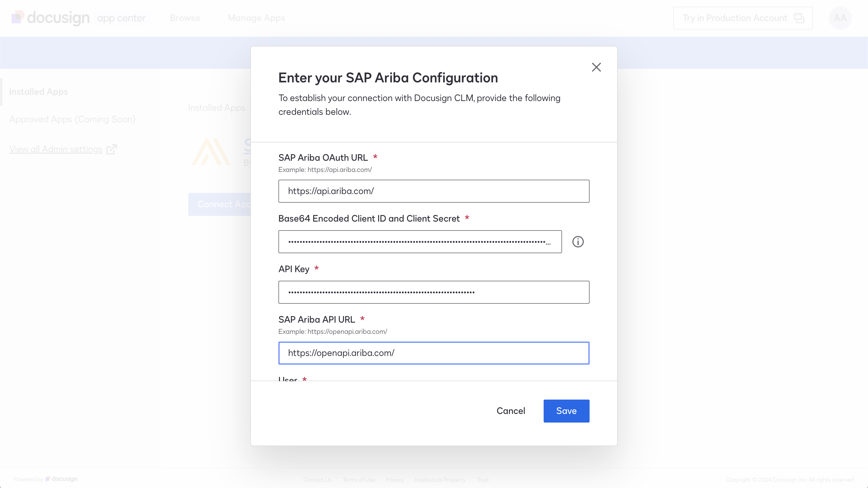Click the SAP Ariba API URL field
The height and width of the screenshot is (488, 868).
[x=434, y=353]
